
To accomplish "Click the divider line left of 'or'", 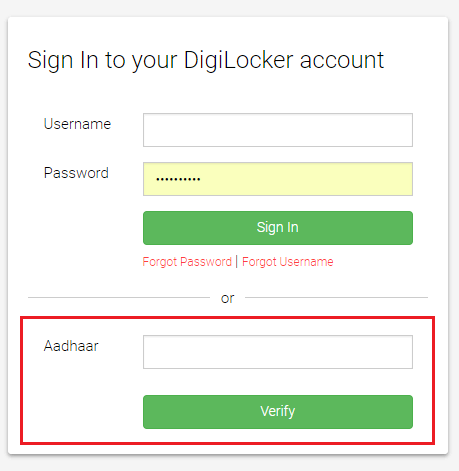I will 119,297.
